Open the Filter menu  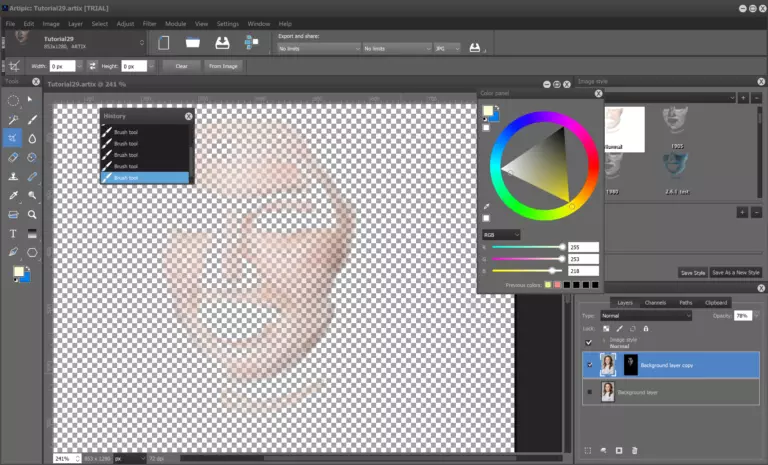click(149, 24)
